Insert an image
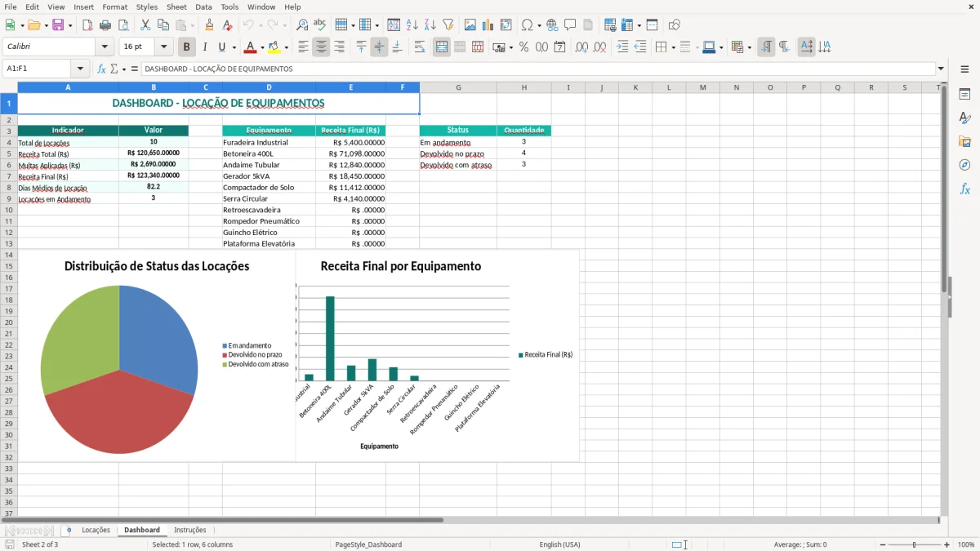 [470, 25]
